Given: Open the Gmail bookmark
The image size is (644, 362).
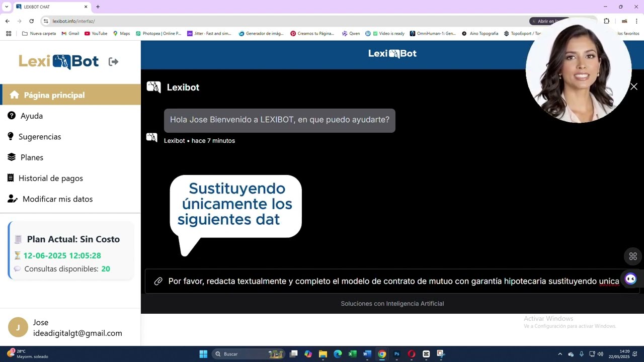Looking at the screenshot, I should tap(70, 34).
